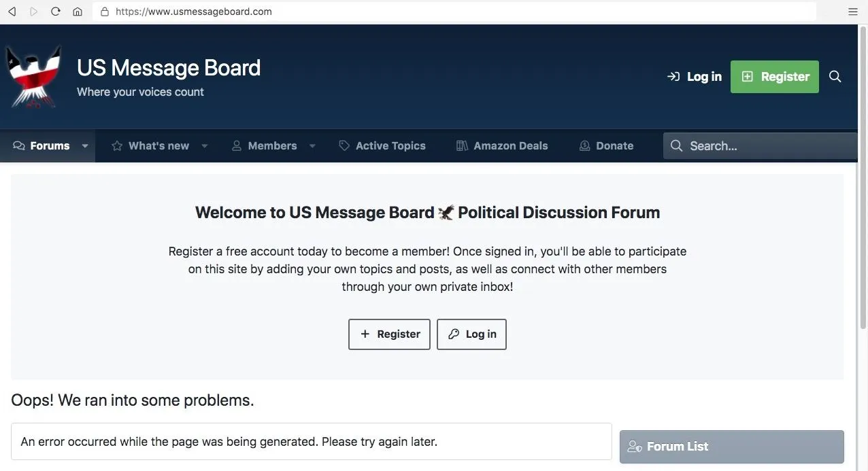Click the padlock icon in the address bar
Image resolution: width=868 pixels, height=471 pixels.
[105, 12]
